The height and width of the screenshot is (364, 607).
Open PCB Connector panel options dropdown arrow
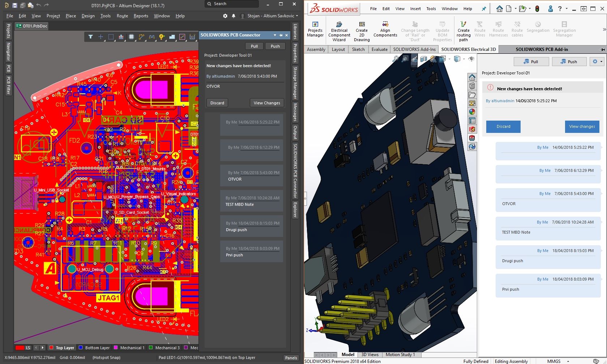pyautogui.click(x=275, y=35)
